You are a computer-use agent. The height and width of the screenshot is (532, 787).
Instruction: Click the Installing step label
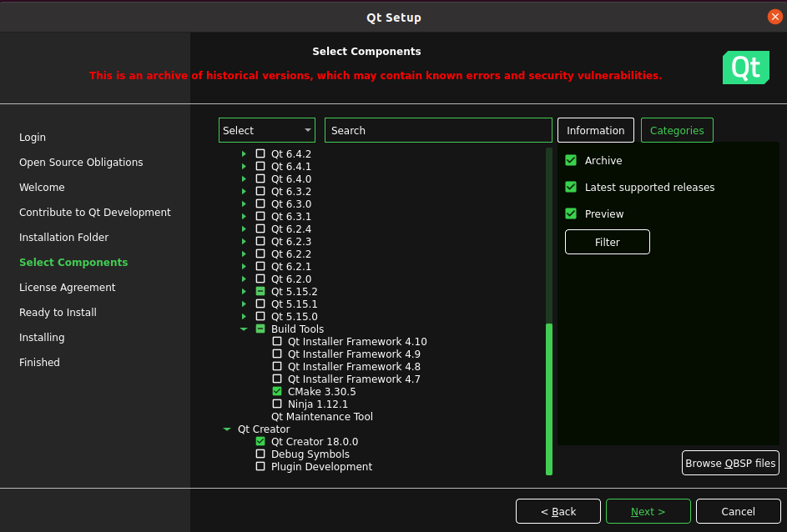(42, 338)
